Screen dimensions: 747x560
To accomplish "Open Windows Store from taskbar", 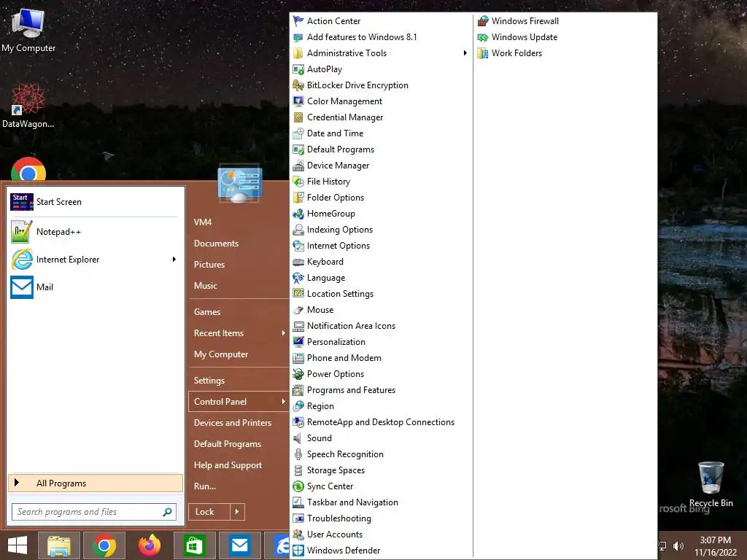I will coord(194,545).
